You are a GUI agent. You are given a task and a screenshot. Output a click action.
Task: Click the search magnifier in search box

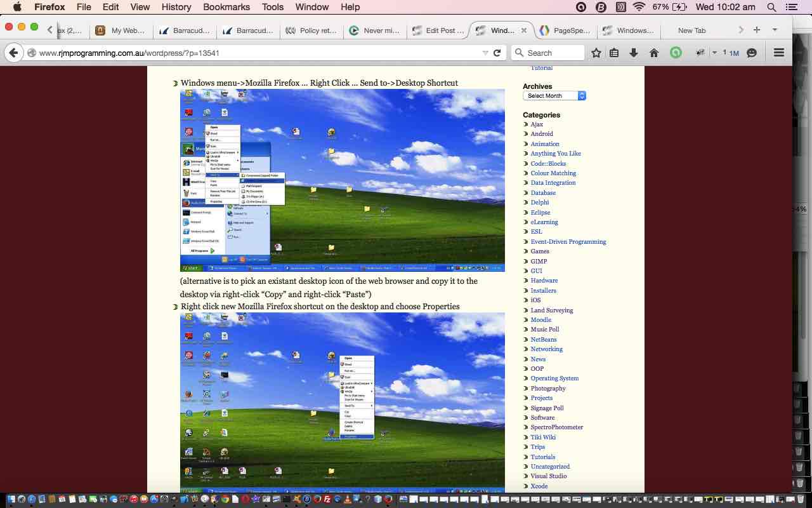click(520, 53)
